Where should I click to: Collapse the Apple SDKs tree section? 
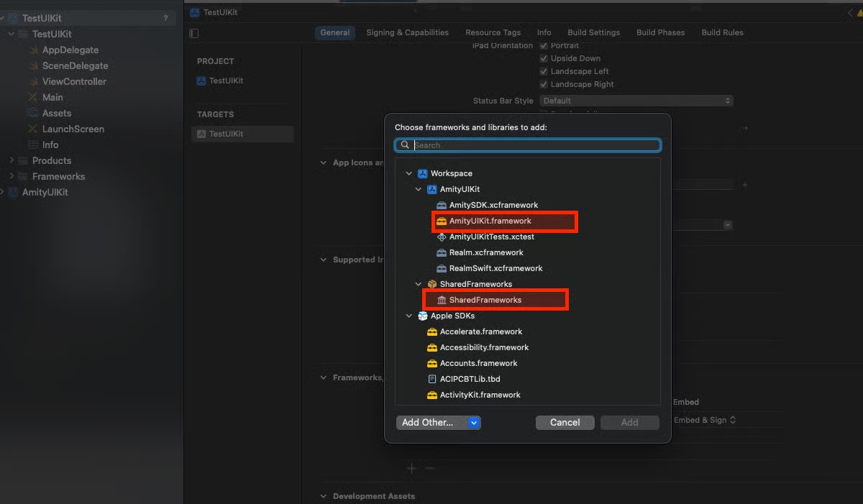click(409, 316)
